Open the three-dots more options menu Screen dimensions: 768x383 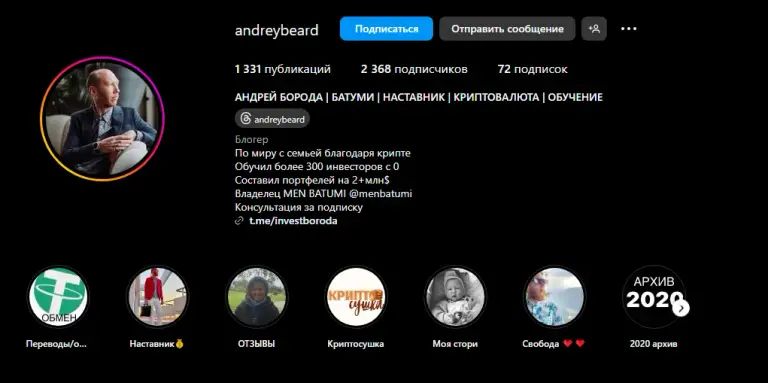(628, 28)
